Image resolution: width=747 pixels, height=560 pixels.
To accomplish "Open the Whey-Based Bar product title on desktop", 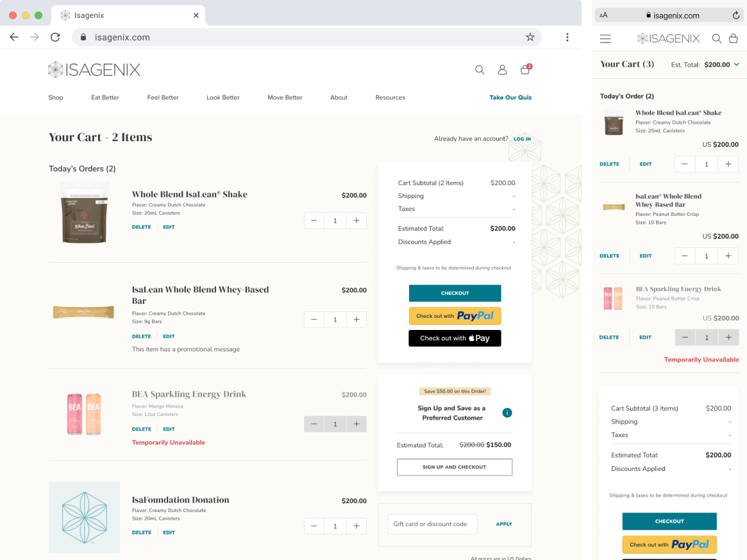I will coord(200,295).
